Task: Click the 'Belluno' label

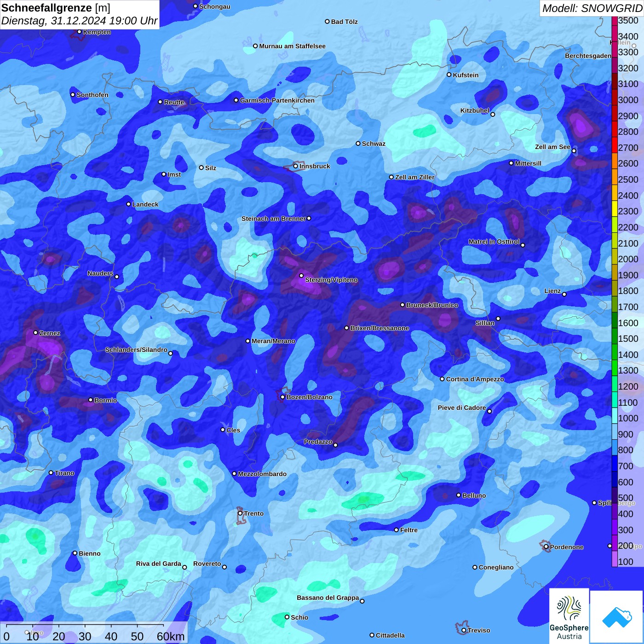Action: [474, 495]
